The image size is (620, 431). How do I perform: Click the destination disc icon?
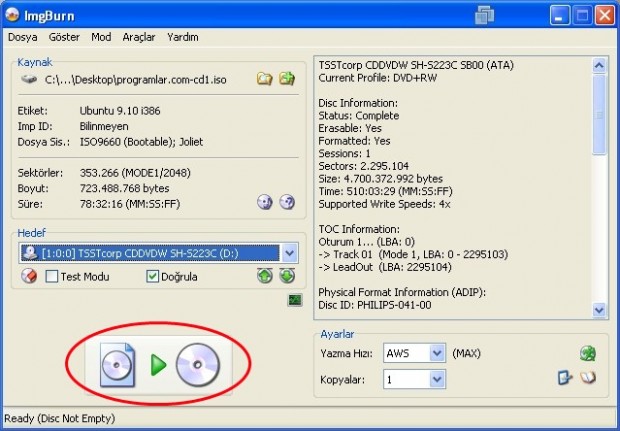pyautogui.click(x=198, y=365)
